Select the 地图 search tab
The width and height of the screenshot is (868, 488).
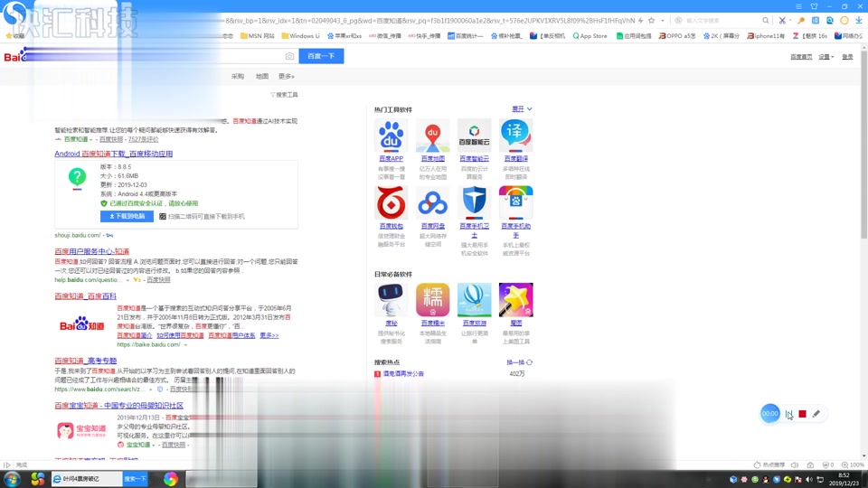tap(262, 76)
